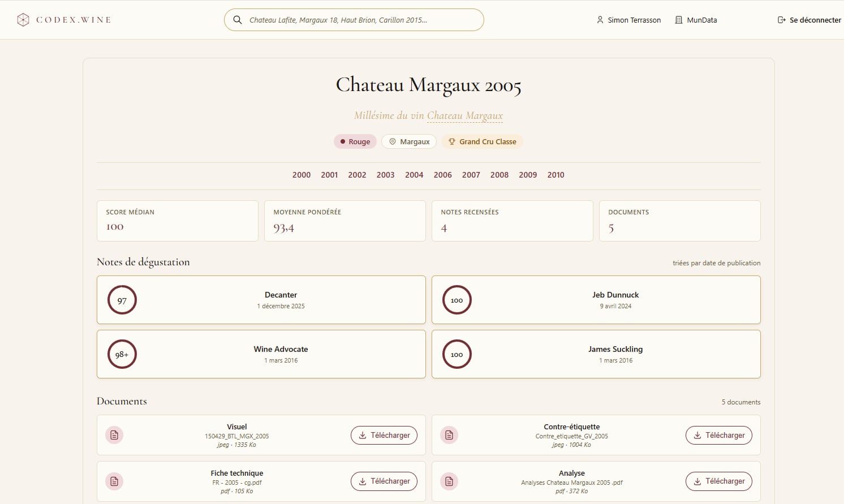Click the red dot in Rouge tag
Screen dimensions: 844x504
343,141
